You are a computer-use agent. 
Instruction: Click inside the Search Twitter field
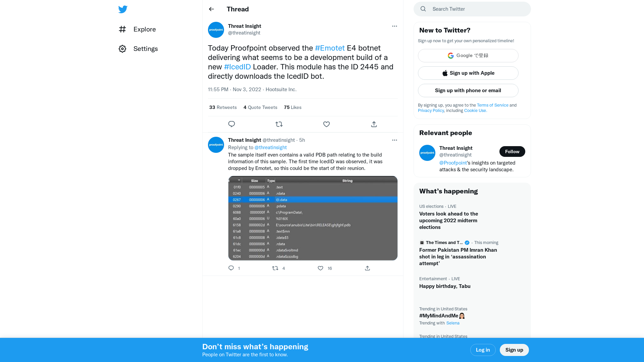(470, 9)
